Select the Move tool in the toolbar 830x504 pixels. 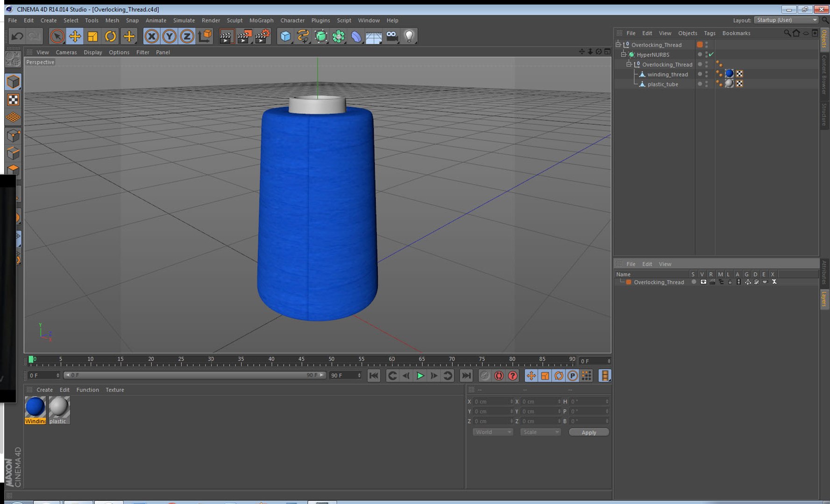point(75,36)
